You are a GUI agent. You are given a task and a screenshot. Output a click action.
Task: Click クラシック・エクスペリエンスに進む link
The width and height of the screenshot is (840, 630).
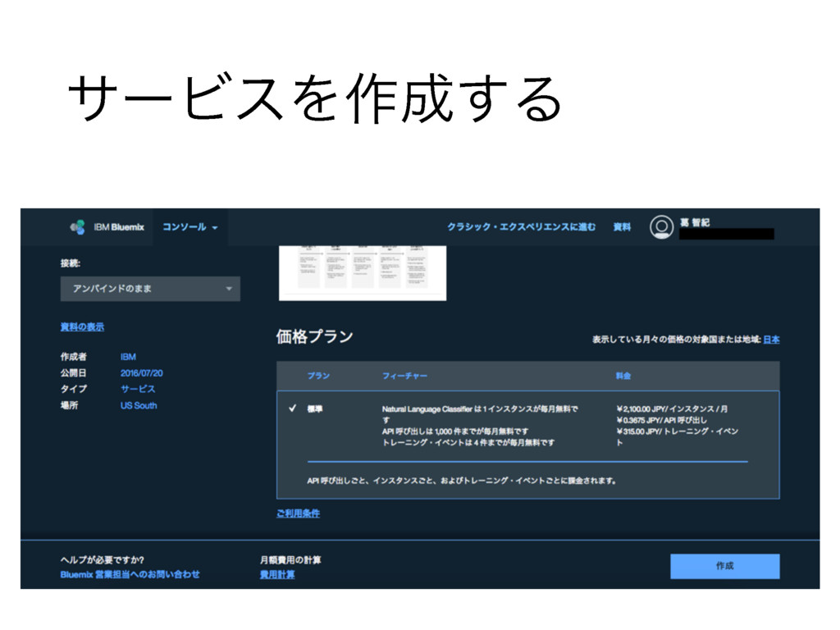pyautogui.click(x=521, y=227)
